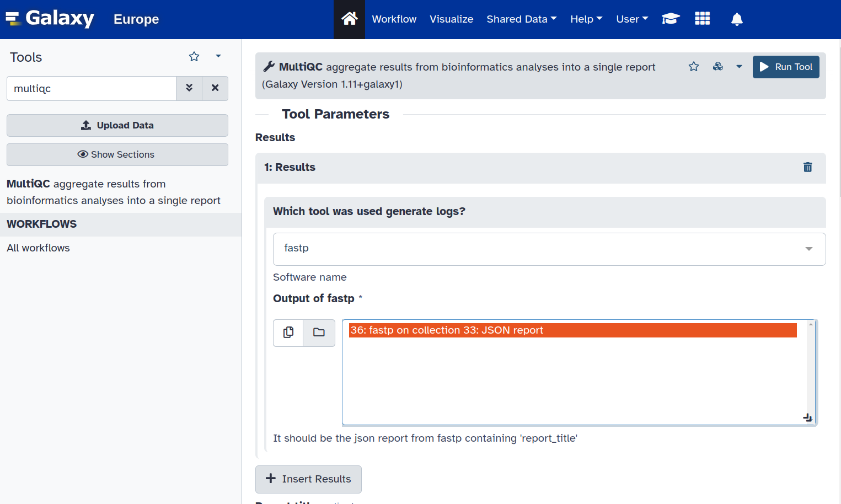Click the resize handle of dataset list

click(808, 418)
